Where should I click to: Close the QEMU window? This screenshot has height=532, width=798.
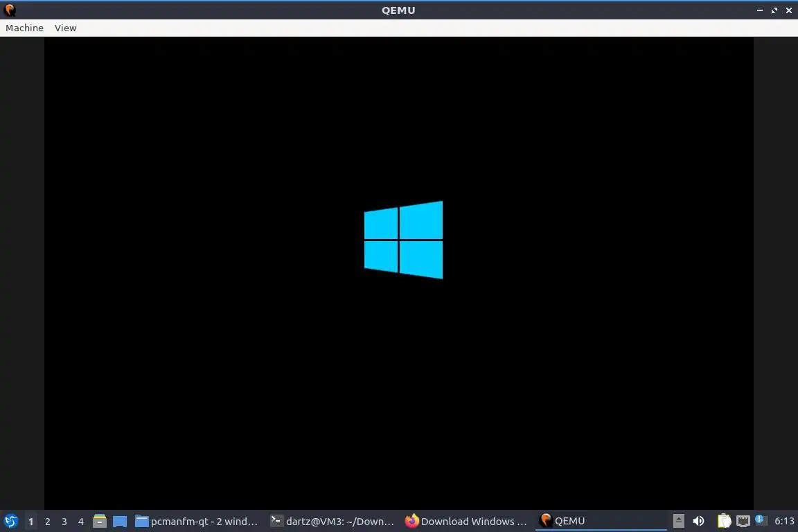coord(789,10)
